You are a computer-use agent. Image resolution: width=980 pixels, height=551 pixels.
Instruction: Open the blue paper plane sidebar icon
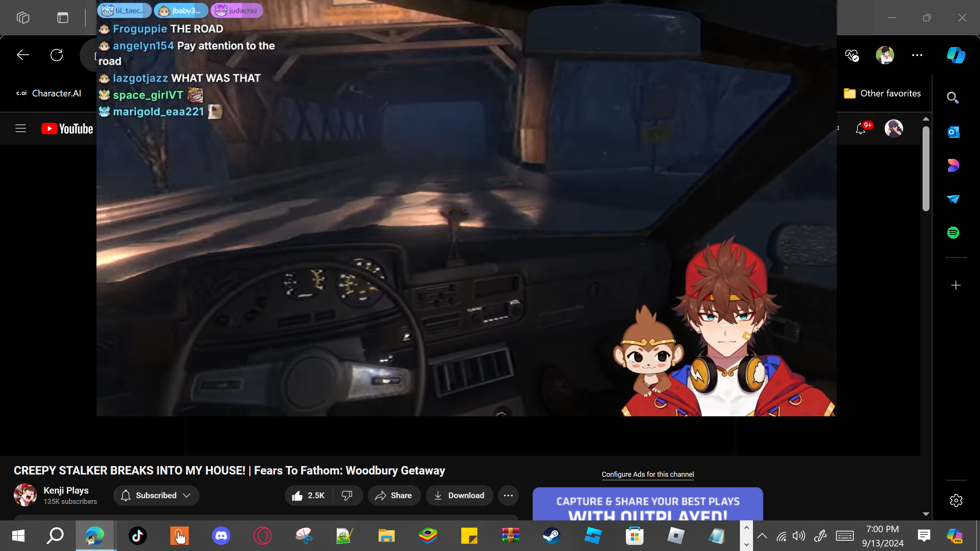(953, 199)
